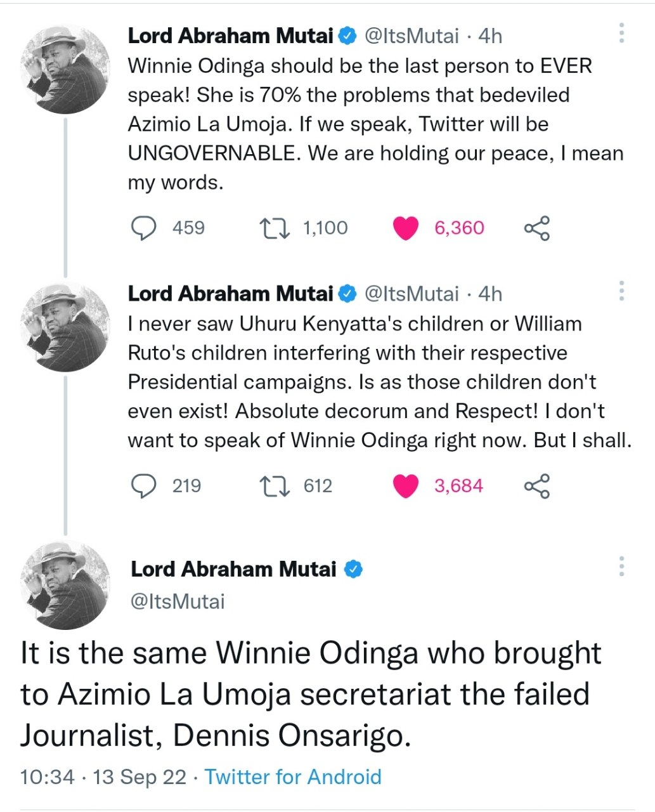Click verified badge on main tweet author
655x812 pixels.
click(353, 570)
